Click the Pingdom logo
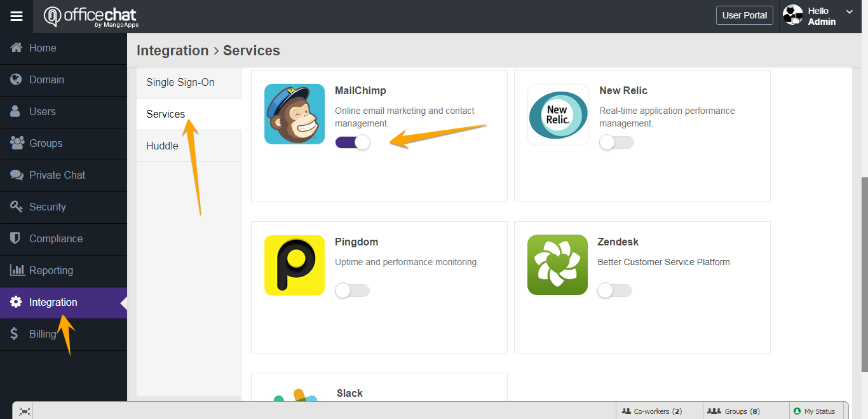The image size is (868, 419). click(x=294, y=265)
